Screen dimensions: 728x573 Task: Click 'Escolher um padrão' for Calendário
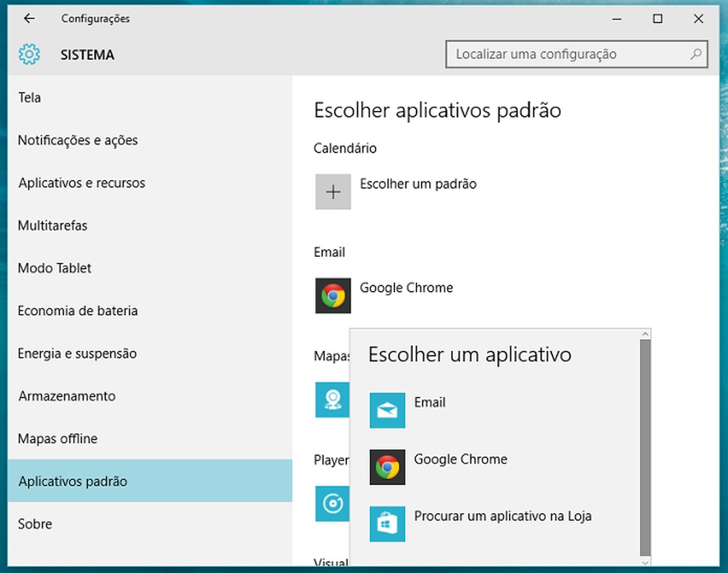418,184
